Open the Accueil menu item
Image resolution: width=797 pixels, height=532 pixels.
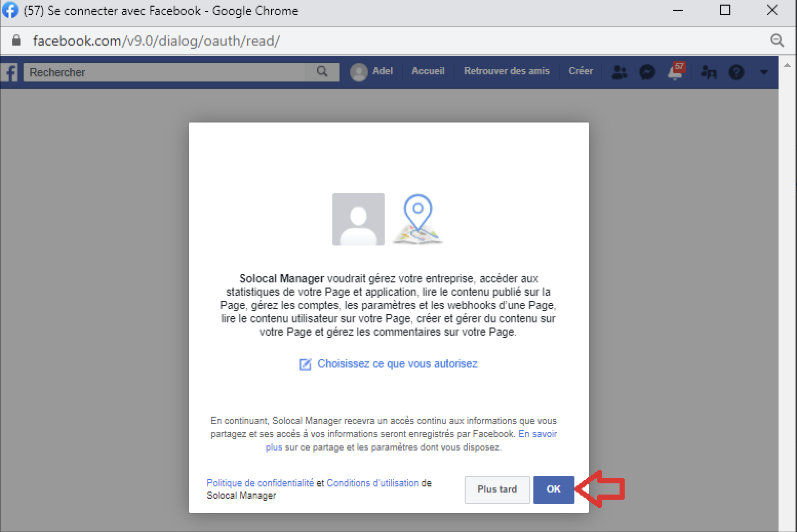pos(428,71)
